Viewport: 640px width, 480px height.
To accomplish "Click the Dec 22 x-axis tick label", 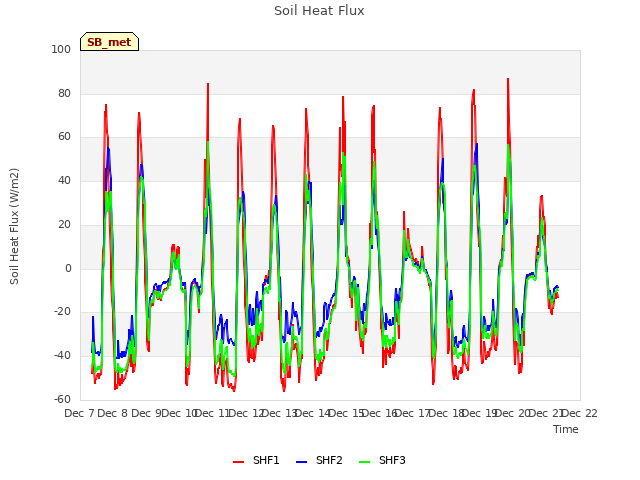I will click(580, 413).
